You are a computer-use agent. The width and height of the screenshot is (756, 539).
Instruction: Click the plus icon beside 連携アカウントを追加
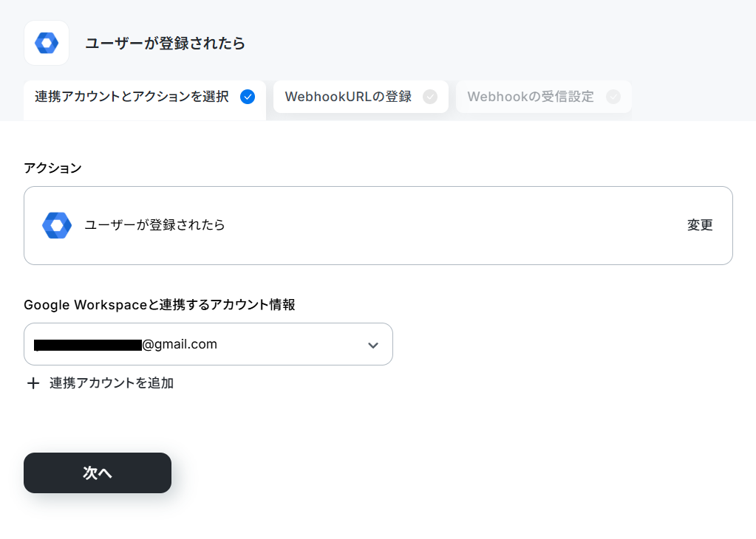[x=33, y=383]
